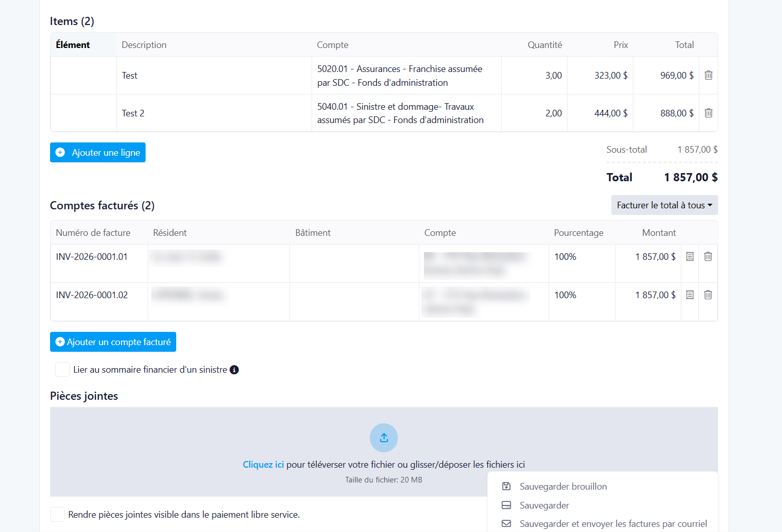Click the info icon beside sinistre label

click(234, 370)
